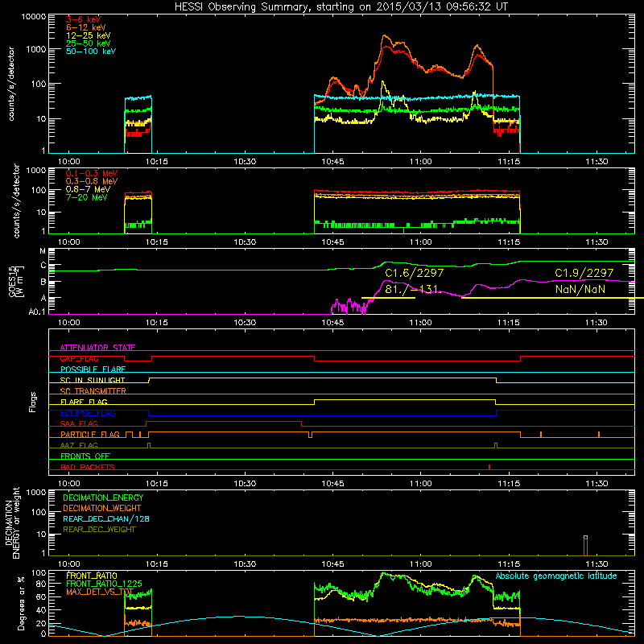Select the 7-20 MeV legend entry
Screen dimensions: 644x644
86,197
